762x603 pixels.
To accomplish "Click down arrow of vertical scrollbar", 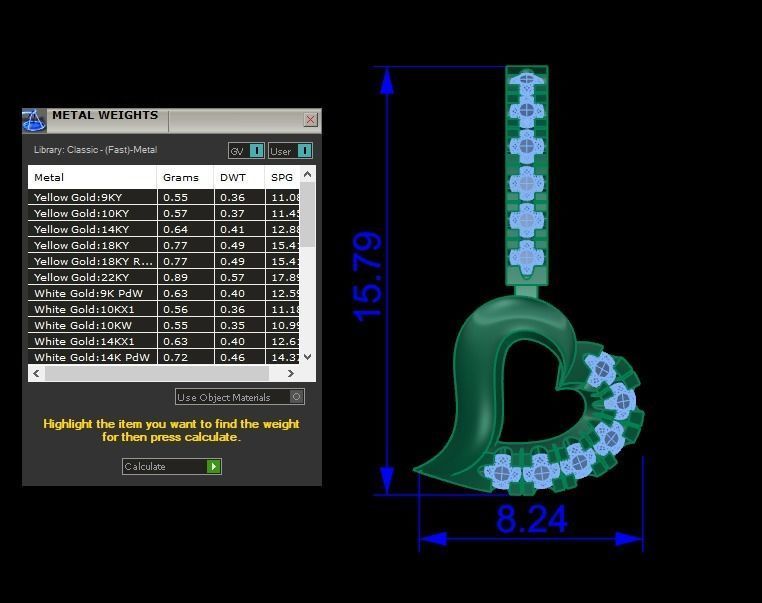I will click(307, 357).
